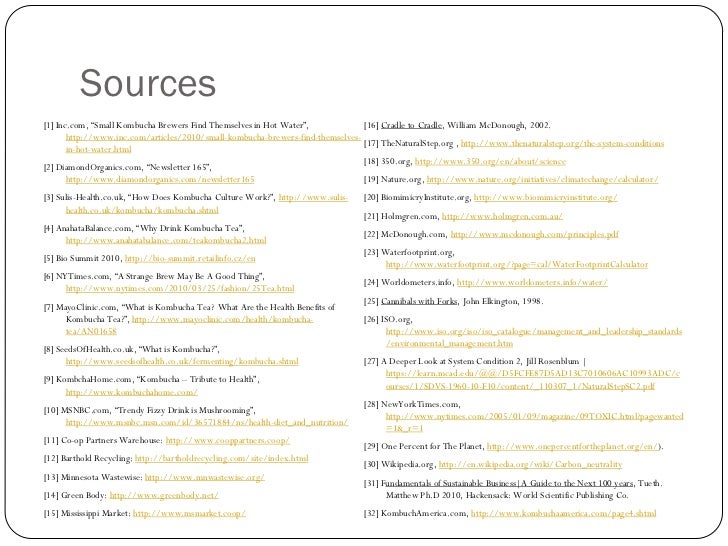Open the bio-summit.retailinfo.cz link
This screenshot has height=546, width=728.
pos(190,258)
